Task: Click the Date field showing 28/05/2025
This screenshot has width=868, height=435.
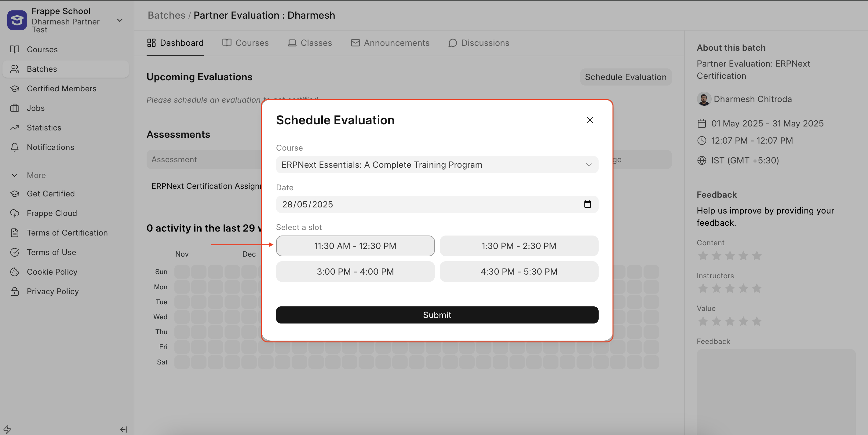Action: (x=437, y=204)
